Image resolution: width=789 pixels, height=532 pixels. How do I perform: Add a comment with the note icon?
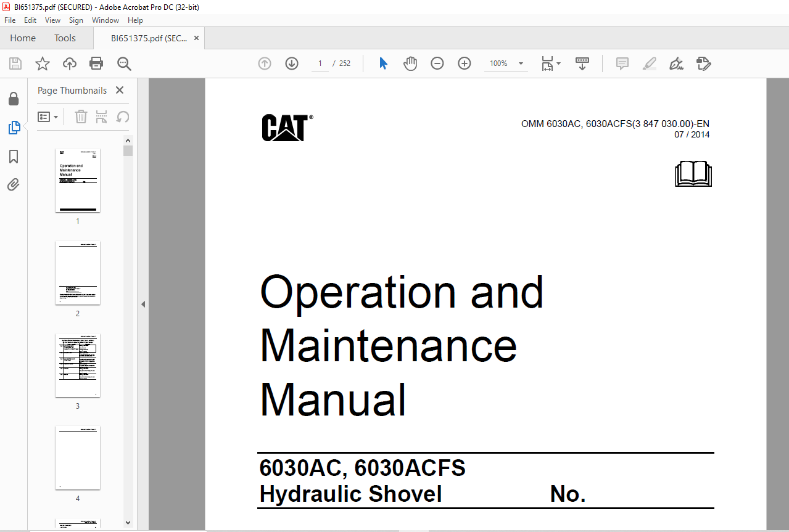click(x=622, y=63)
